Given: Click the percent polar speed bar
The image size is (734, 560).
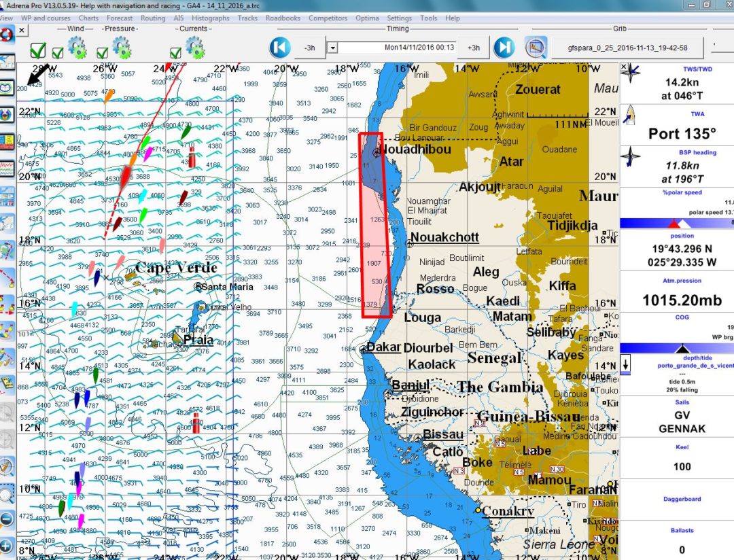Looking at the screenshot, I should click(676, 223).
